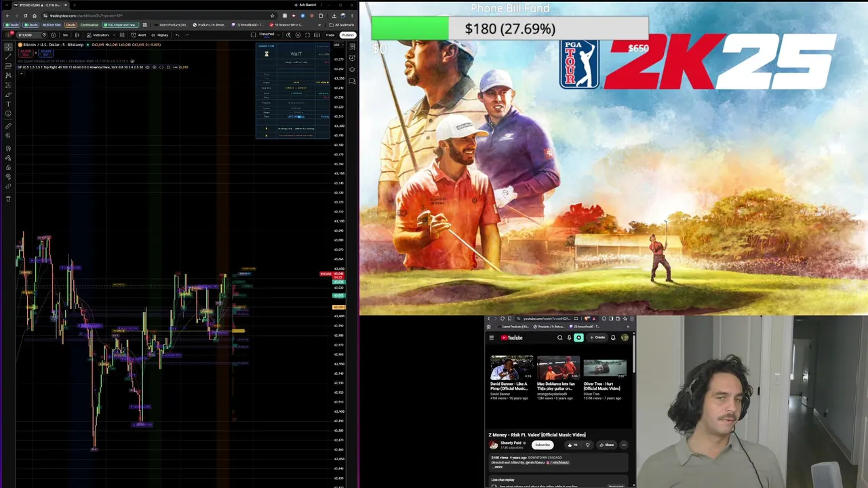Toggle the layout setup square in TradingView toolbar

tap(254, 35)
